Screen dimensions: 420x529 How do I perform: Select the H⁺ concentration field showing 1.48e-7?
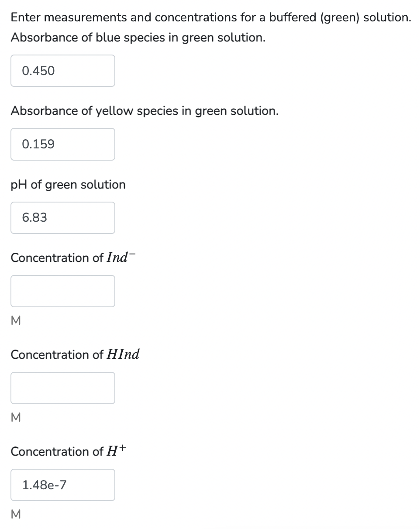[63, 485]
